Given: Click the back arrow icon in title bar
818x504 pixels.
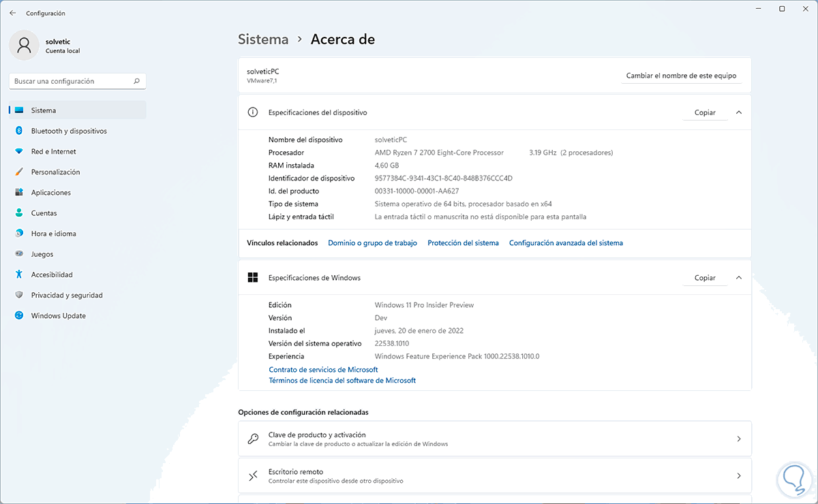Looking at the screenshot, I should (x=12, y=13).
